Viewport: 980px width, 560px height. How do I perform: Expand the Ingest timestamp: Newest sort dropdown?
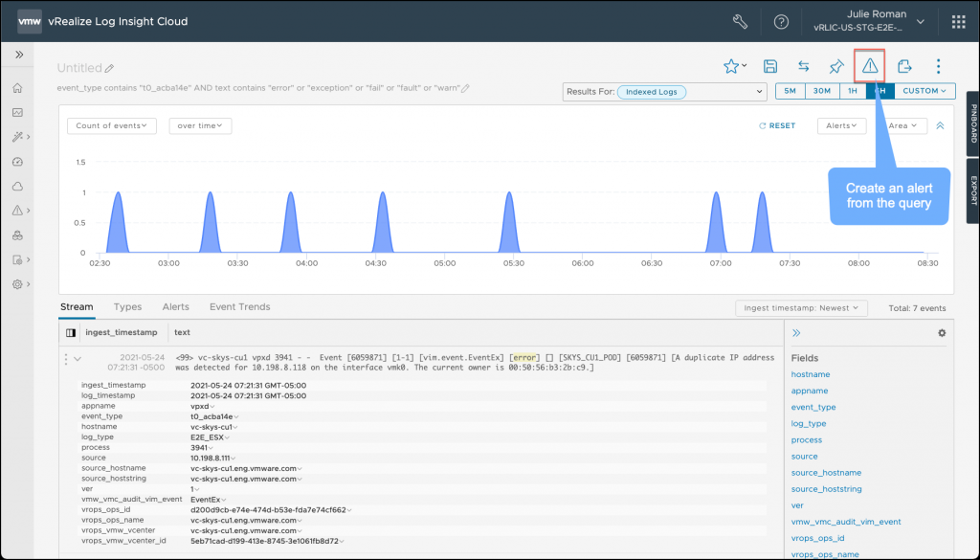tap(801, 308)
